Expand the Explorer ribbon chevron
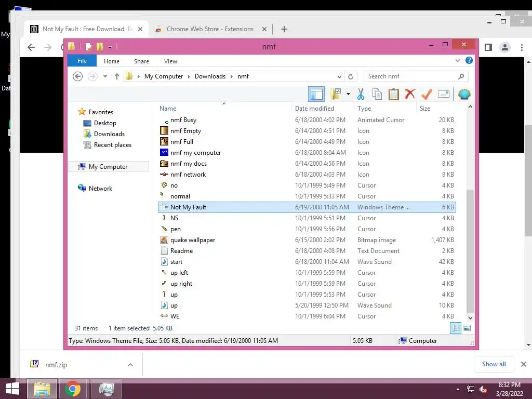The height and width of the screenshot is (399, 532). (457, 60)
